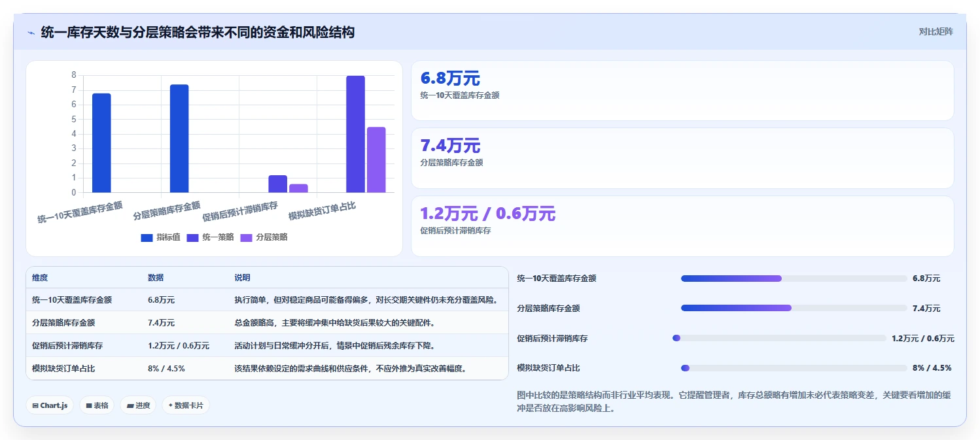Click the y-axis tick label 4
The width and height of the screenshot is (980, 440).
pos(74,134)
